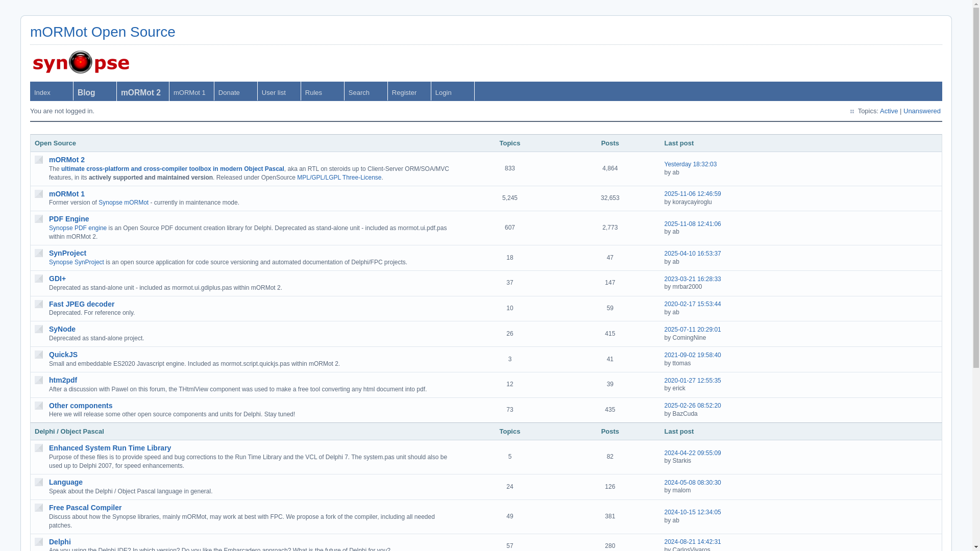Open the Search page
980x551 pixels.
366,91
